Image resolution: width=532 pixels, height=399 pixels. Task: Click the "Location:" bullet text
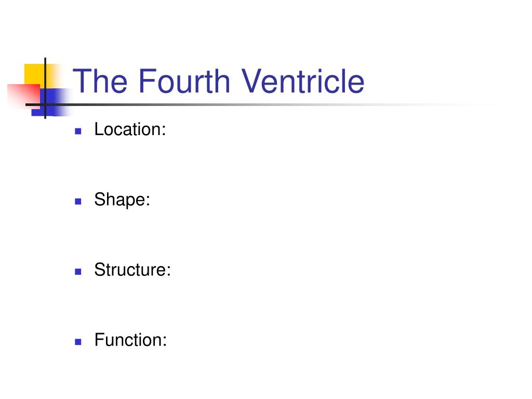click(130, 129)
